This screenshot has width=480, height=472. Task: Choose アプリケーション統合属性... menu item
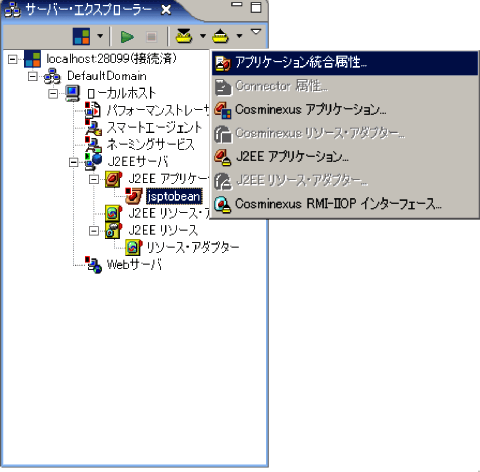pyautogui.click(x=345, y=63)
